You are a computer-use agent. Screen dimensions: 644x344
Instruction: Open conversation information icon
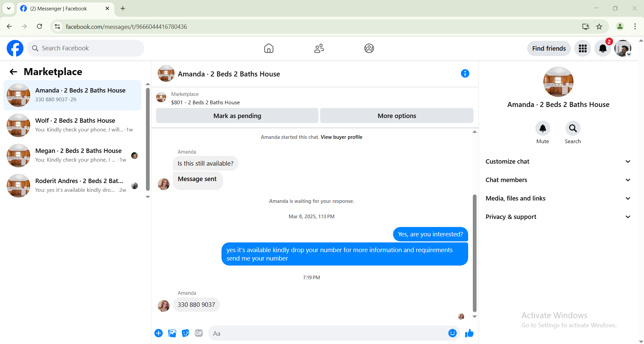465,73
